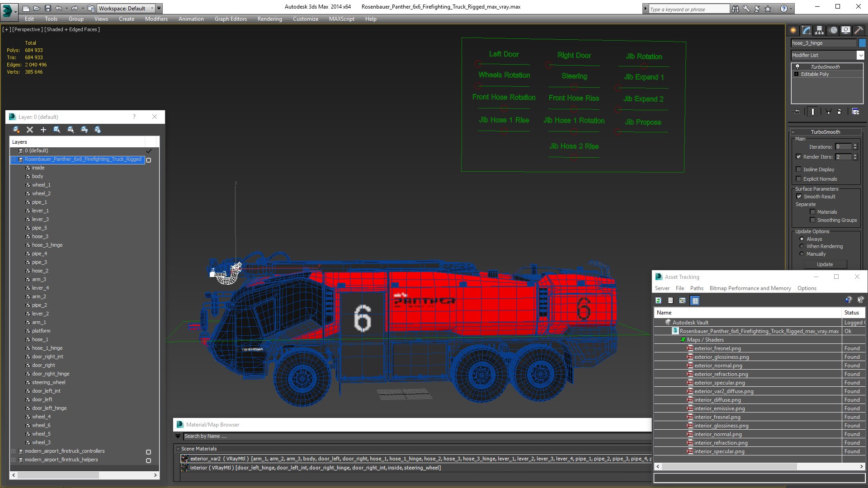Click Refresh icon in Asset Tracking
The image size is (868, 488).
click(659, 300)
